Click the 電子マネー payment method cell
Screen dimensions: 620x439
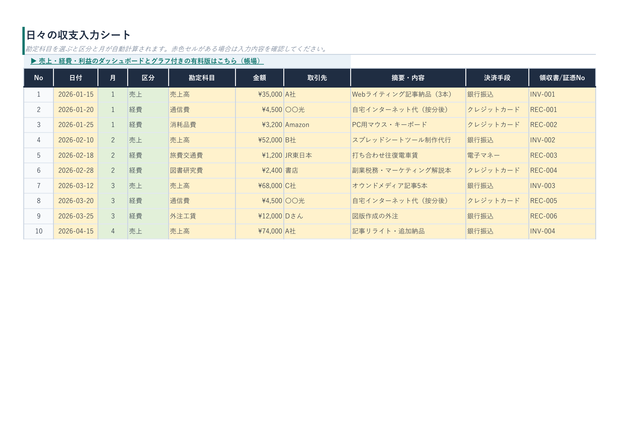[x=497, y=155]
